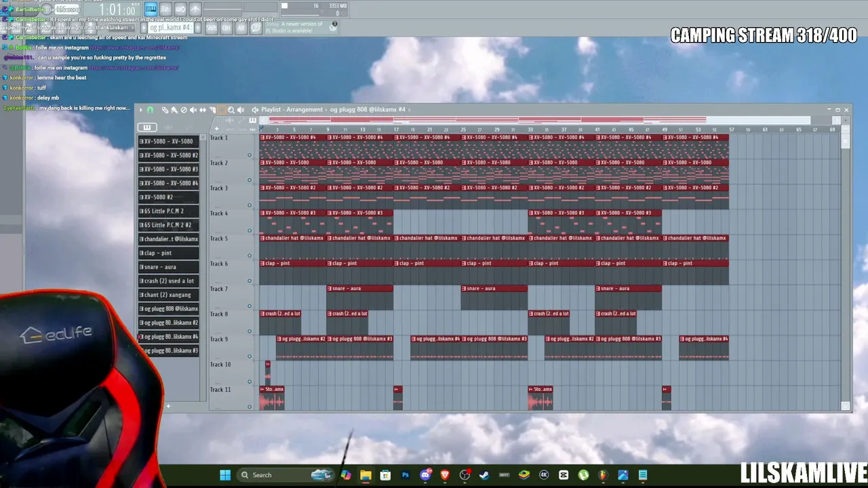The width and height of the screenshot is (868, 488).
Task: Open the og plugg 808 @lilskamx #4 breadcrumb
Action: coord(368,110)
